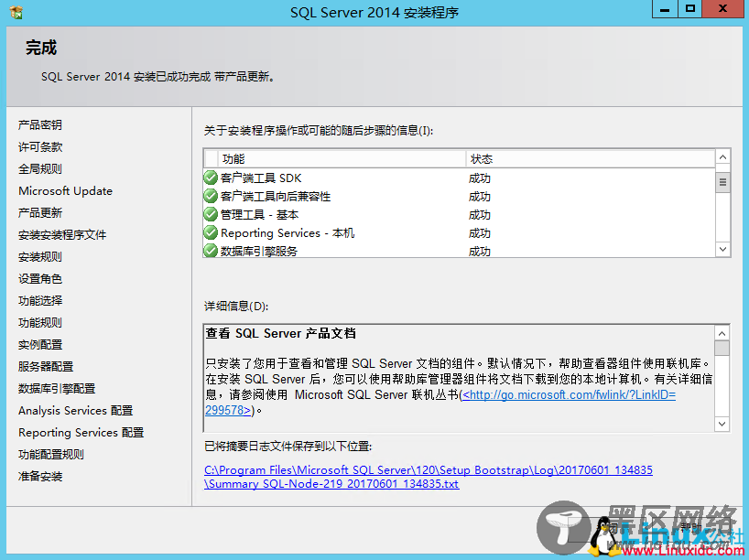Select the 数据库引擎服务 feature row
Viewport: 749px width, 560px height.
pos(460,251)
